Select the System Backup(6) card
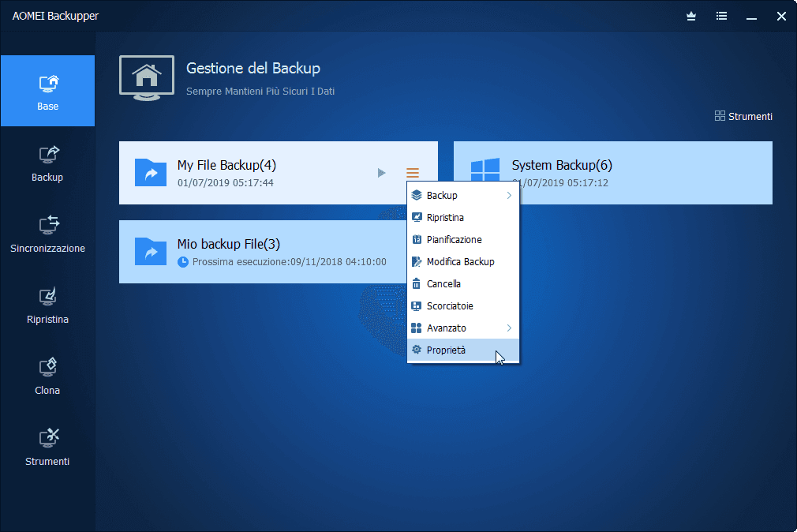The height and width of the screenshot is (532, 797). click(613, 173)
